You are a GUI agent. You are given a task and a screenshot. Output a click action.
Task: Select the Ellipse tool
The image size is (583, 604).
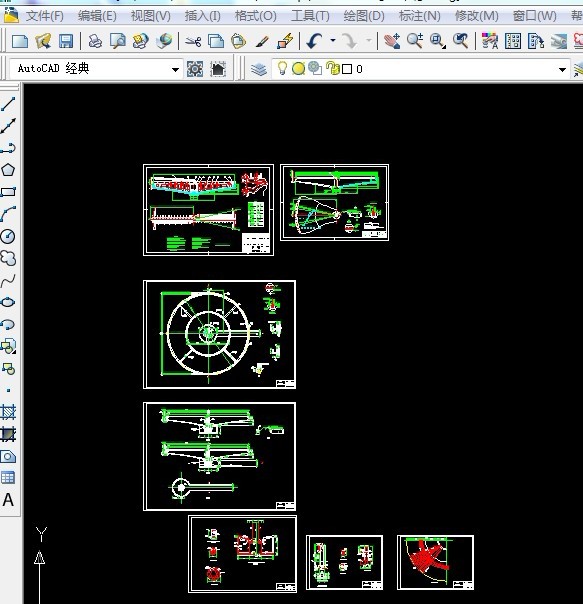click(x=8, y=302)
